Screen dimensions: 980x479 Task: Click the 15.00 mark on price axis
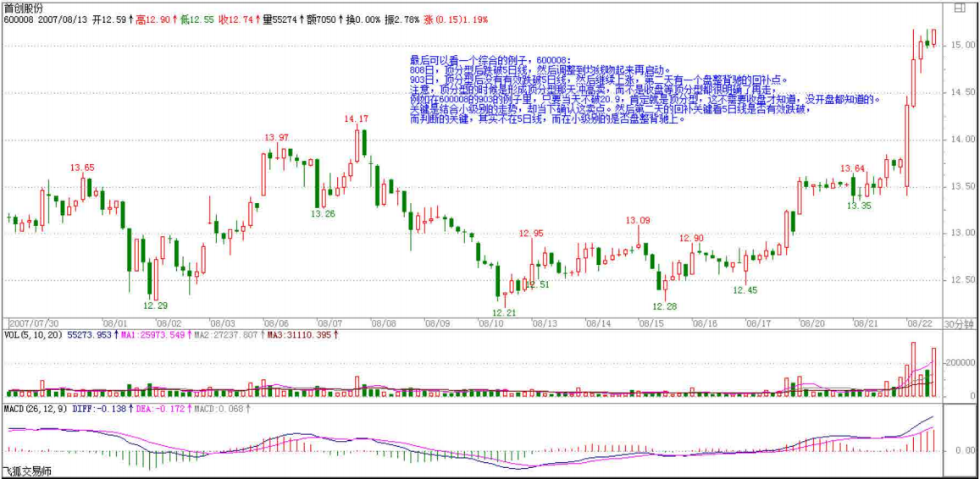point(960,45)
